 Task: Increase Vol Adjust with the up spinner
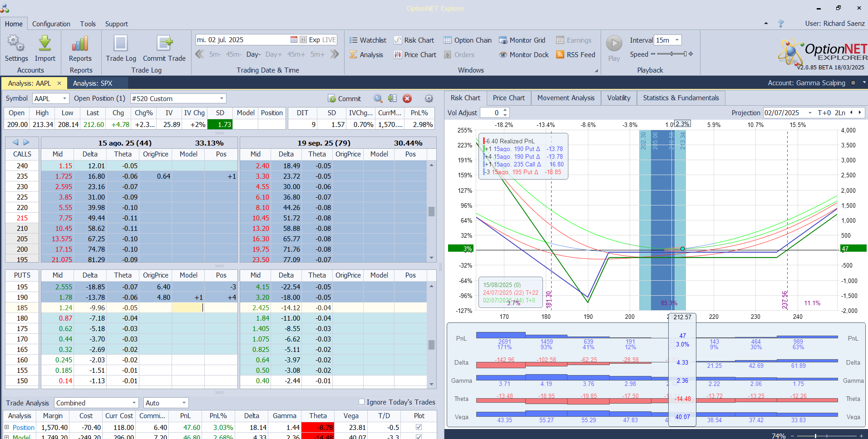(505, 110)
